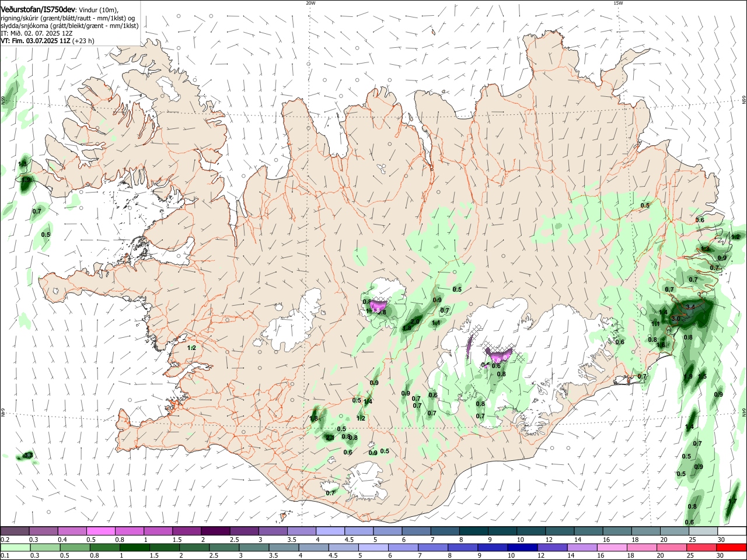Pick the pink 16 swatch in lower legend

coord(611,547)
